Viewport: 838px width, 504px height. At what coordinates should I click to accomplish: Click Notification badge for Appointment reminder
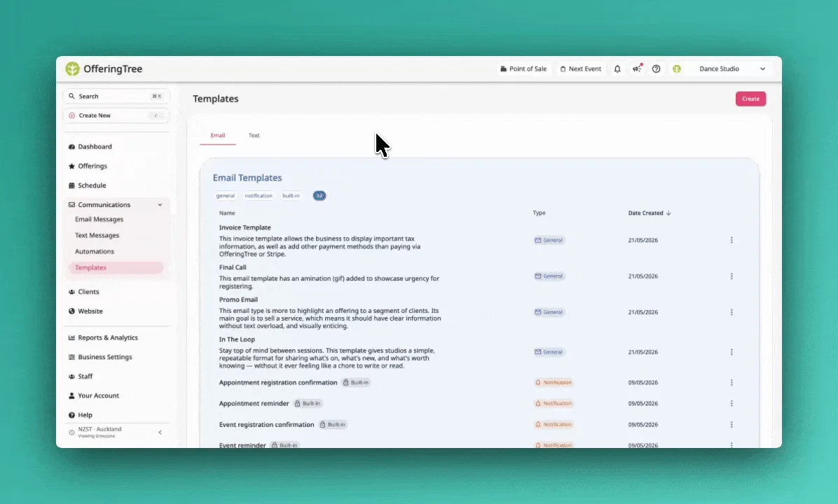tap(553, 403)
